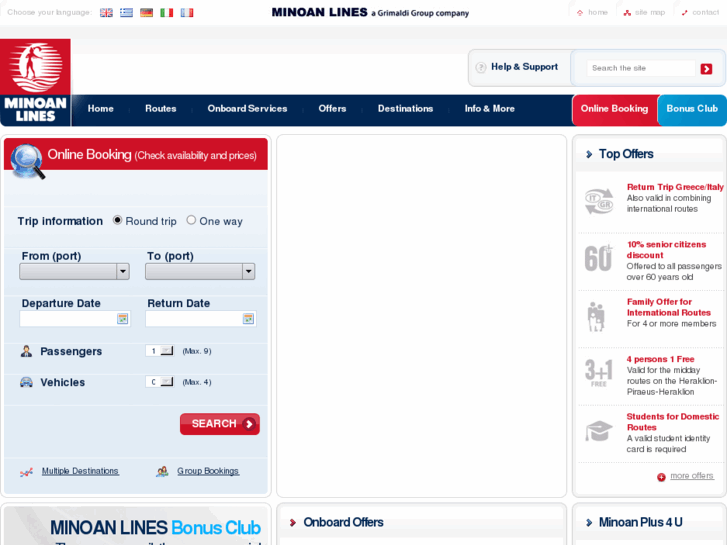Open 10% senior citizens discount offer

[666, 250]
